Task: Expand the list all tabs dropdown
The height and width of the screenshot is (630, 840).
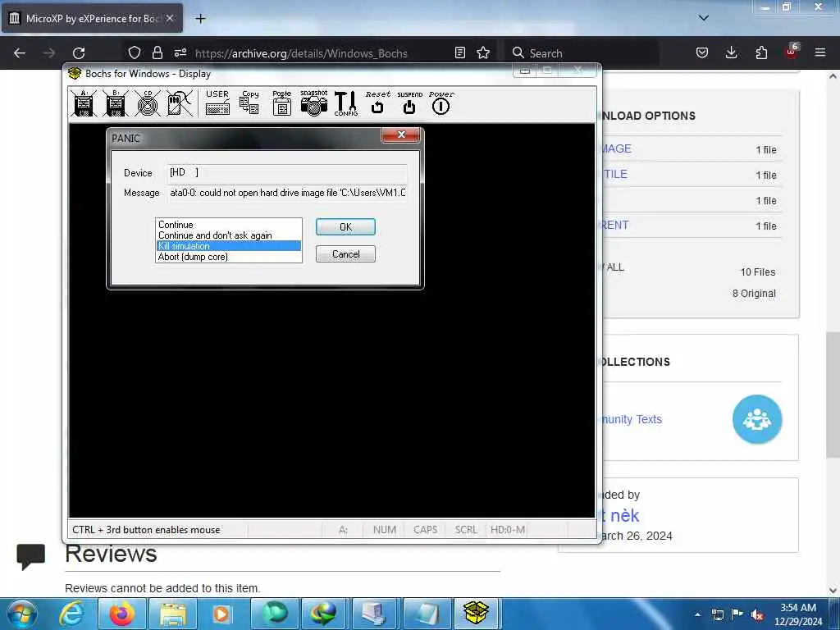Action: coord(703,18)
